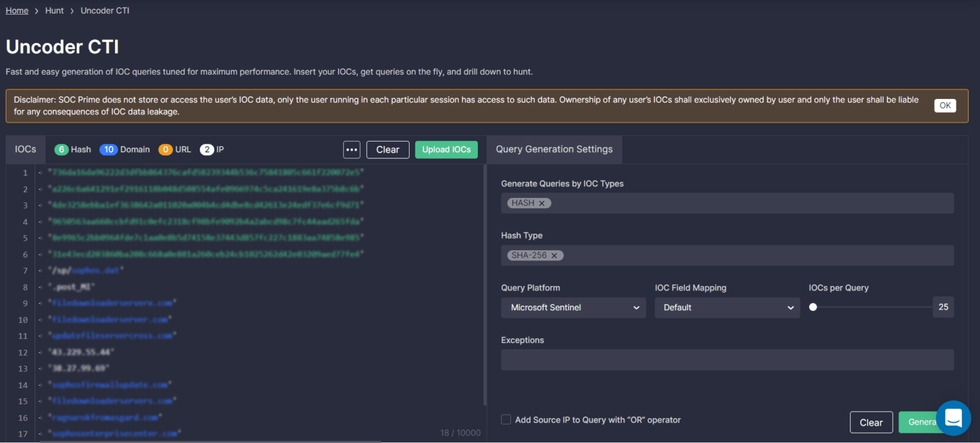Viewport: 980px width, 443px height.
Task: Click inside the Exceptions field
Action: tap(727, 359)
